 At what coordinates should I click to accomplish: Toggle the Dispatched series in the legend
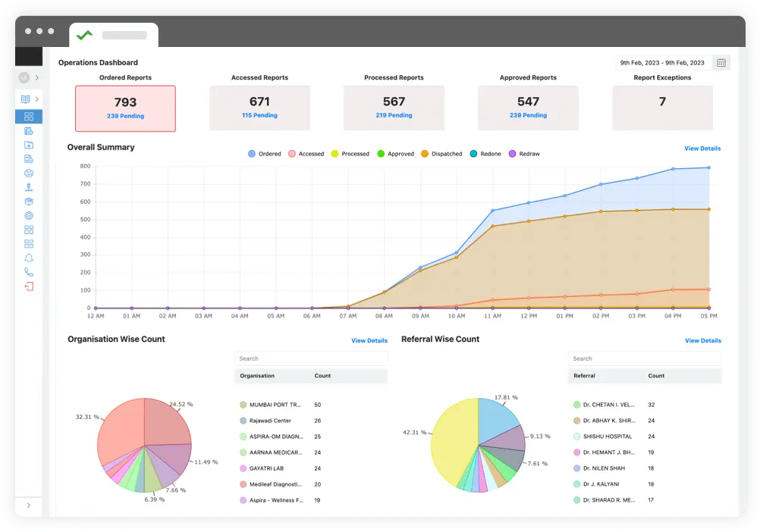tap(444, 153)
